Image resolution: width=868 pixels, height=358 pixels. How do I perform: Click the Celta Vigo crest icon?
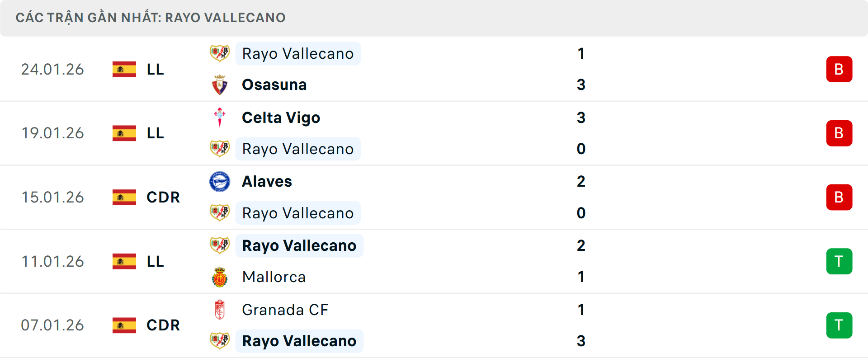pyautogui.click(x=220, y=117)
